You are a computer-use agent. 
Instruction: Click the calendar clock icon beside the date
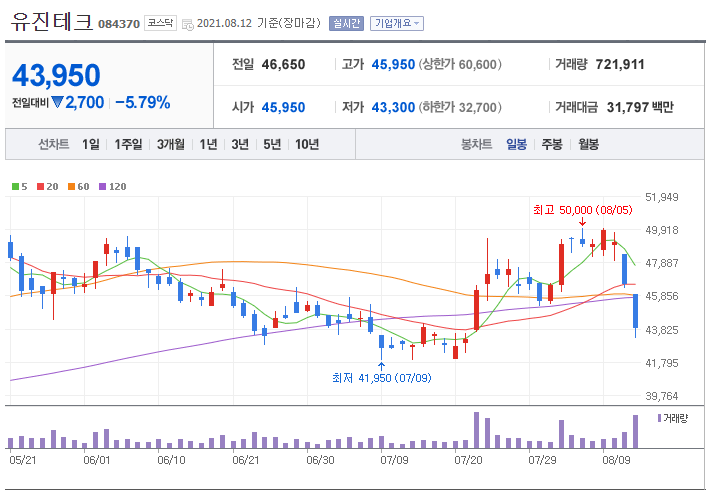click(x=188, y=24)
